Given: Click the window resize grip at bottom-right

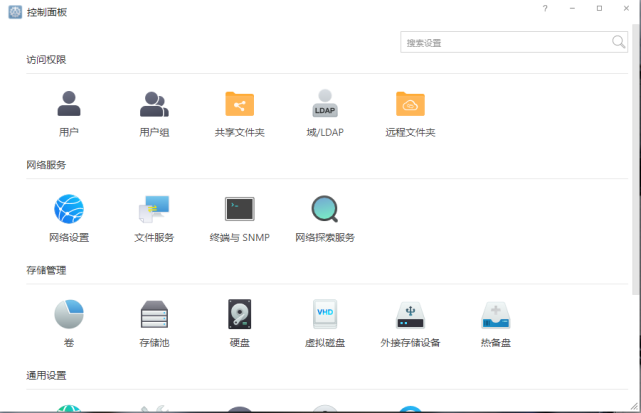Looking at the screenshot, I should pos(634,406).
